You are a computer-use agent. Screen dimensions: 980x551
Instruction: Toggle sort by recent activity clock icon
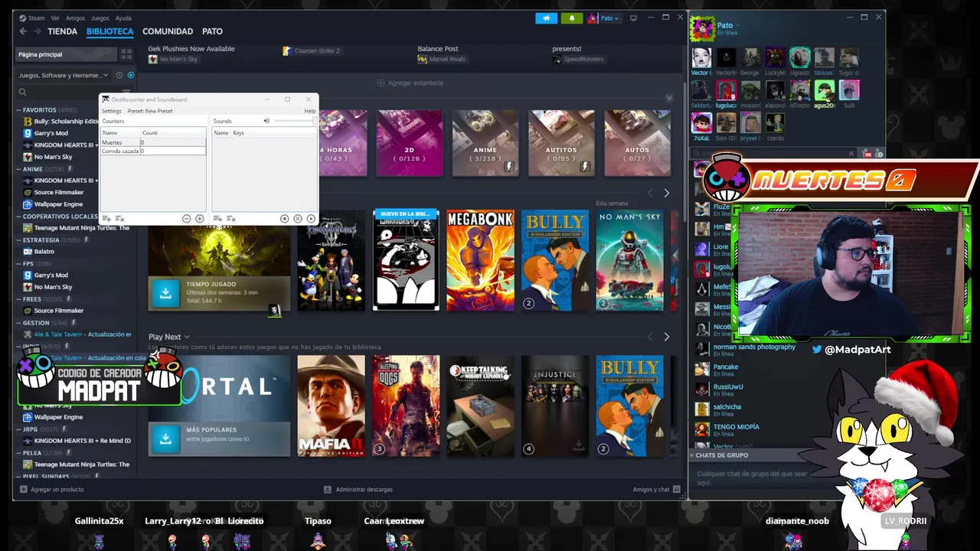119,75
